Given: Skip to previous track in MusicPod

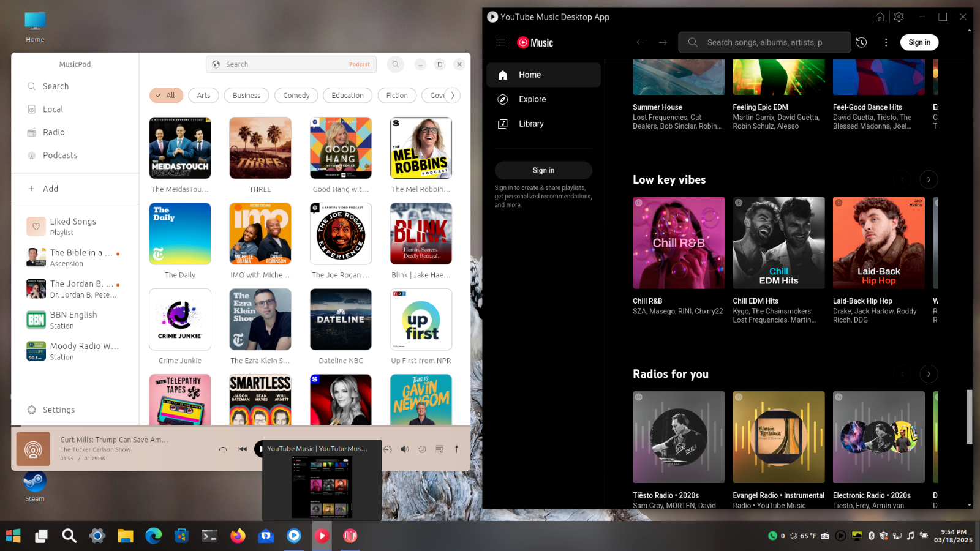Looking at the screenshot, I should coord(243,449).
